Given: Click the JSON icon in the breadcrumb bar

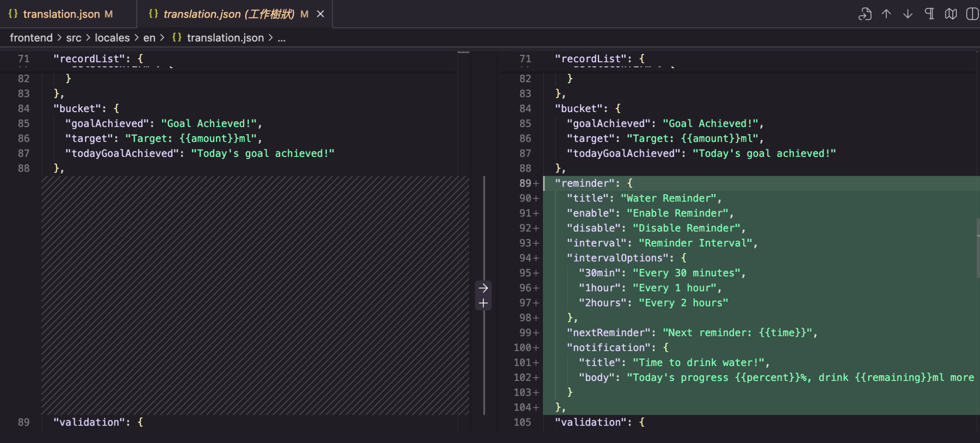Looking at the screenshot, I should click(x=177, y=38).
